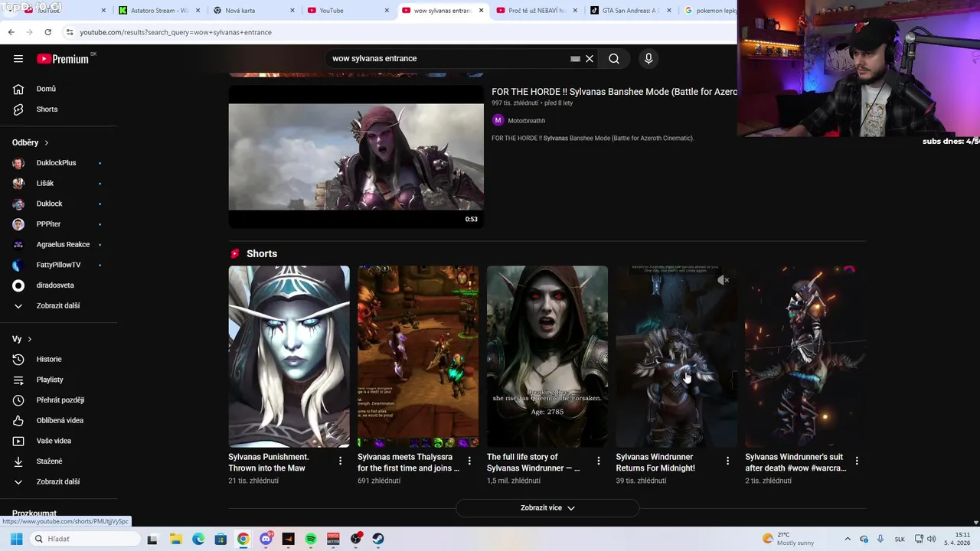Screen dimensions: 980x551
Task: Start voice search with microphone icon
Action: (x=648, y=59)
